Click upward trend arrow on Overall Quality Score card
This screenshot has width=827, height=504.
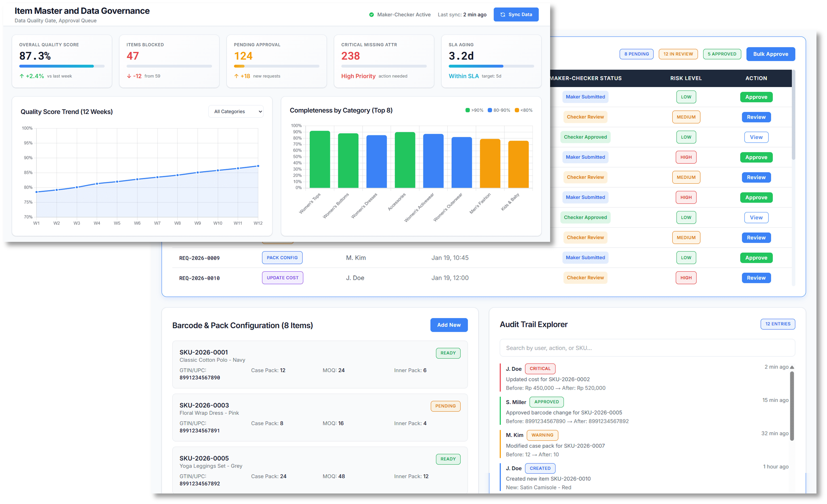[23, 76]
